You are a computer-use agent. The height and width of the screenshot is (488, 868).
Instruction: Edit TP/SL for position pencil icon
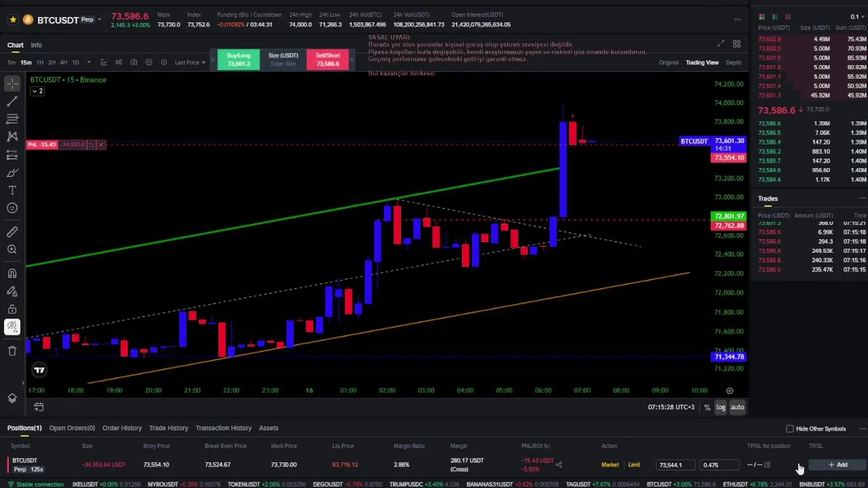[x=767, y=465]
